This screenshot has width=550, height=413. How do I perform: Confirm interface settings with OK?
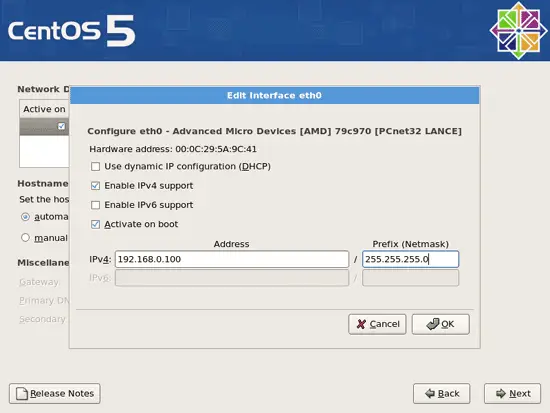click(441, 324)
